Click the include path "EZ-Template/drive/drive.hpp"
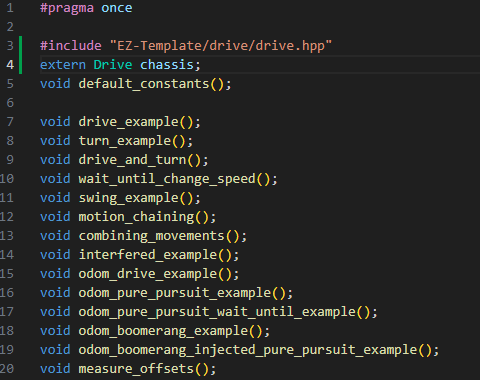480x380 pixels. tap(221, 46)
